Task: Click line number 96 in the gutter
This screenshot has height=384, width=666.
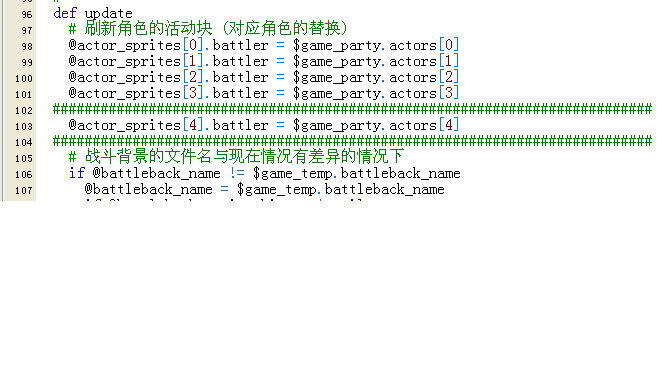Action: click(x=27, y=15)
